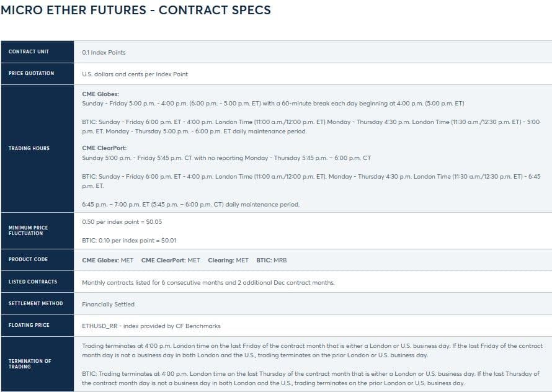Image resolution: width=552 pixels, height=392 pixels.
Task: Select the Termination of Trading header
Action: pos(30,363)
